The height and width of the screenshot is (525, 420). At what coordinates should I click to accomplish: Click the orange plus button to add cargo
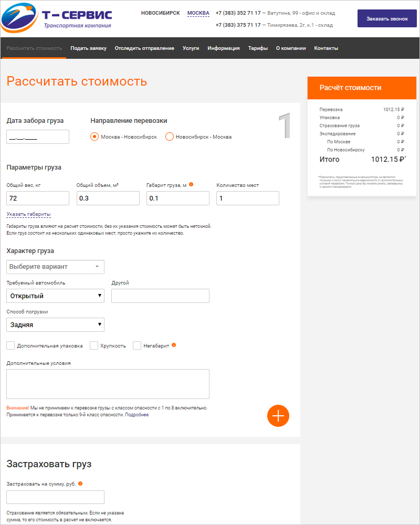[x=278, y=416]
